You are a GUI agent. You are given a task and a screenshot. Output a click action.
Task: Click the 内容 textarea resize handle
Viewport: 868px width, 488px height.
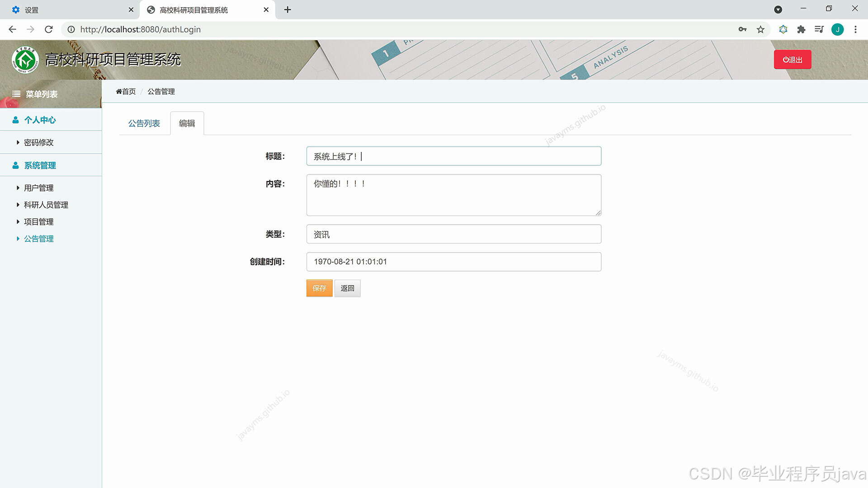[598, 213]
